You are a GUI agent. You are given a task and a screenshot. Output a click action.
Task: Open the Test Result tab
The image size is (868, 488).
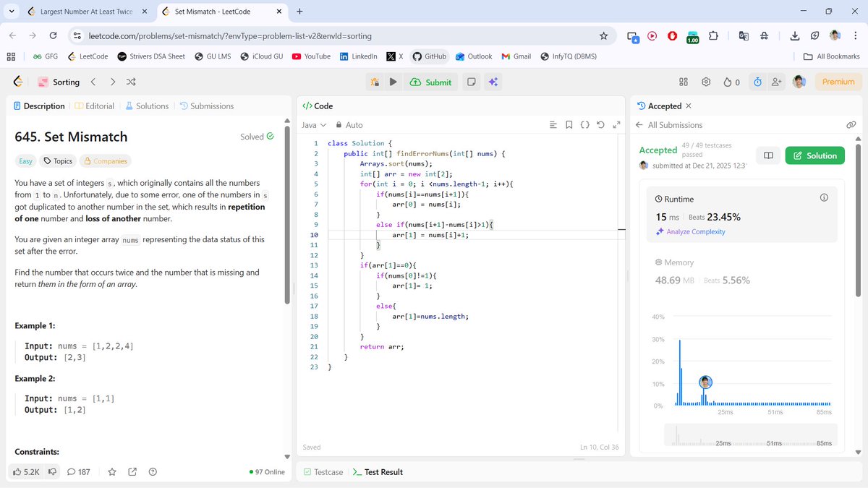378,472
